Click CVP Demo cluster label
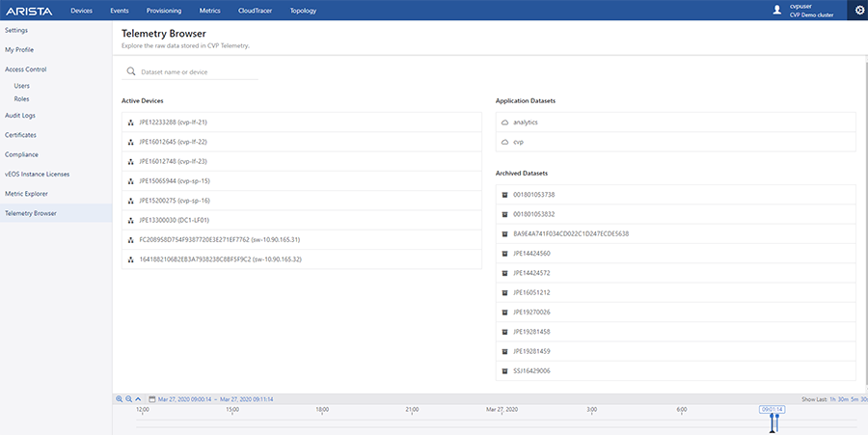Image resolution: width=868 pixels, height=435 pixels. (811, 14)
